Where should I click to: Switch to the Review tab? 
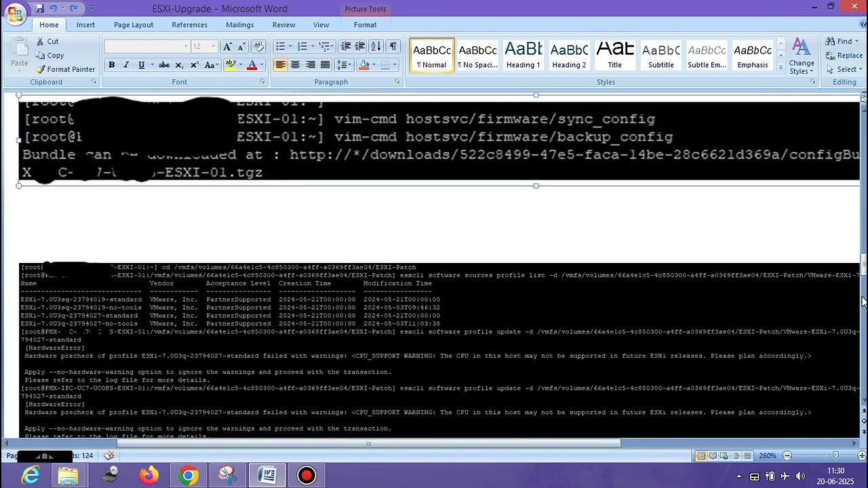pyautogui.click(x=283, y=25)
